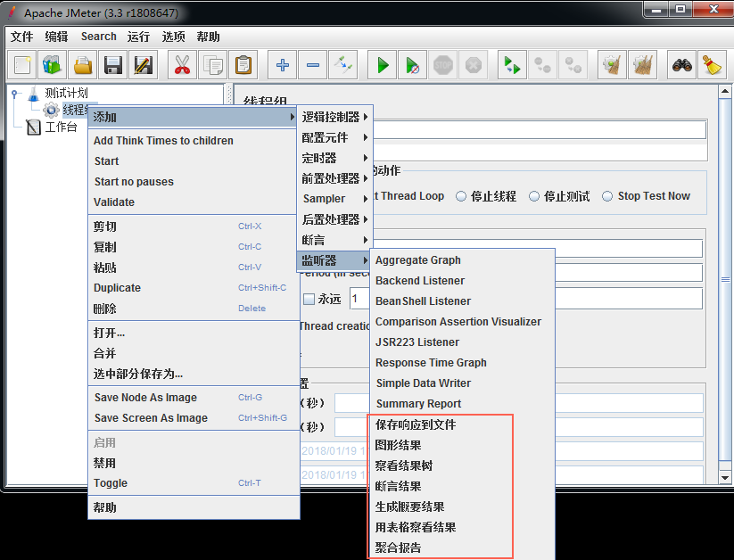734x560 pixels.
Task: Click the Clear results broom icon
Action: (612, 65)
